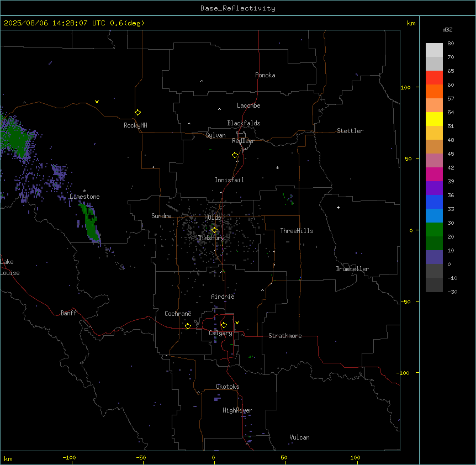Select the Banff label

(68, 313)
